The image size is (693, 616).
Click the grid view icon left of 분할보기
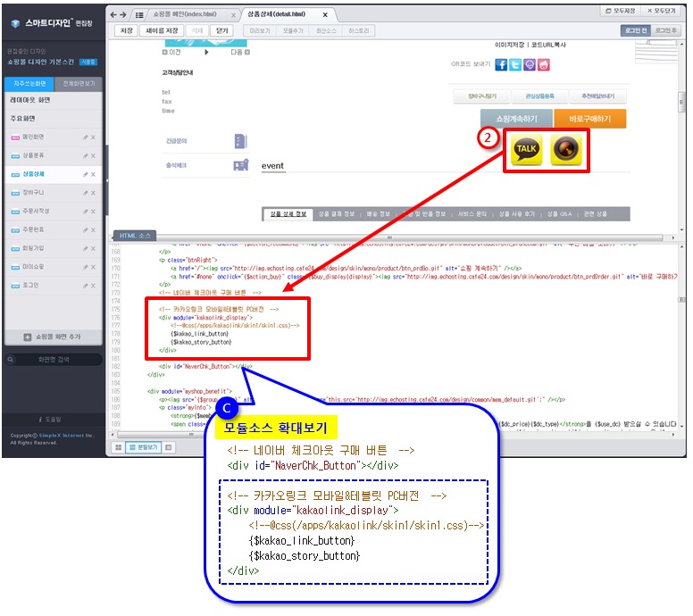pos(119,448)
